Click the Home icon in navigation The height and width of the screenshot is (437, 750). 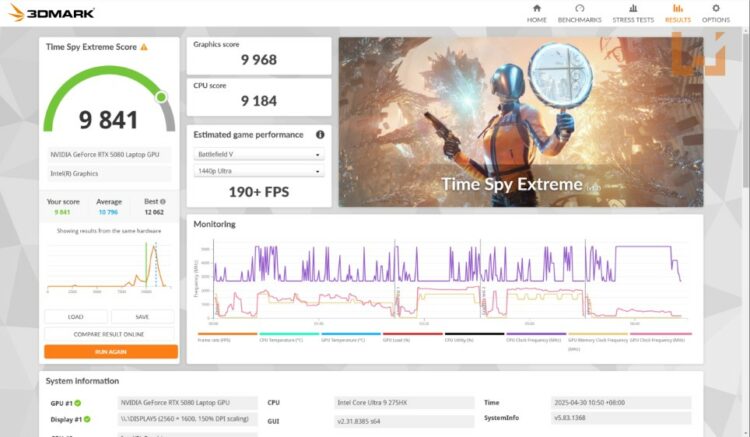click(x=536, y=8)
